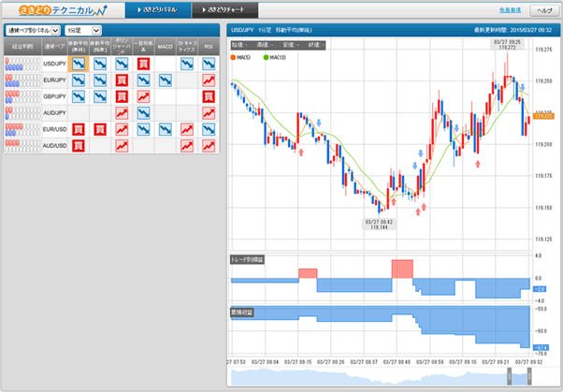Select USD/JPY RSI down signal icon
Image resolution: width=563 pixels, height=392 pixels.
click(x=209, y=64)
